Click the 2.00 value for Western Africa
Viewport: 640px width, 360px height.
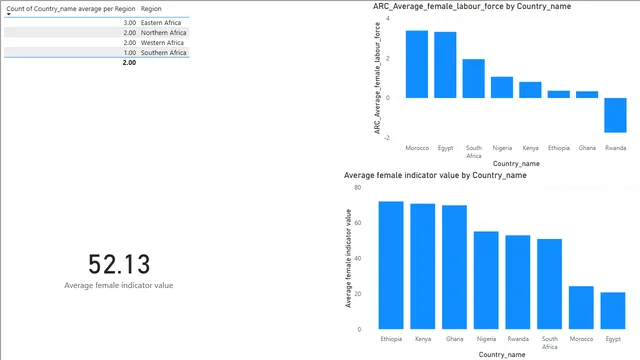130,43
